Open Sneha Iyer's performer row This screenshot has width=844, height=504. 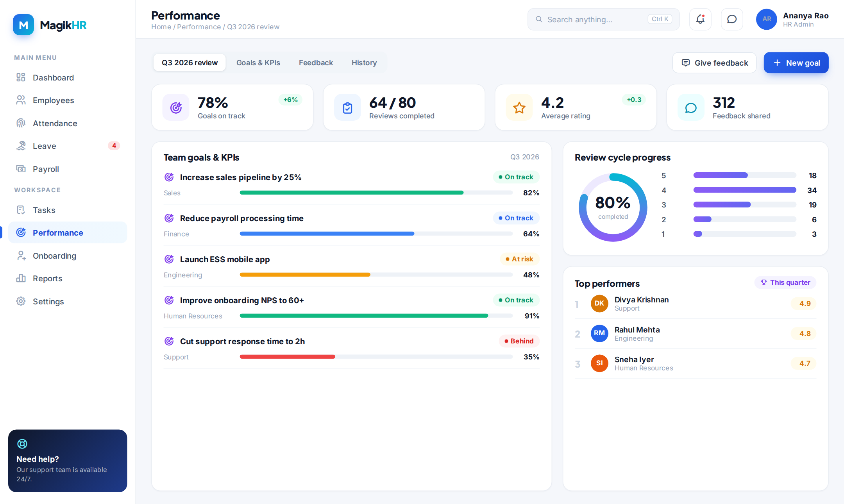(x=695, y=363)
